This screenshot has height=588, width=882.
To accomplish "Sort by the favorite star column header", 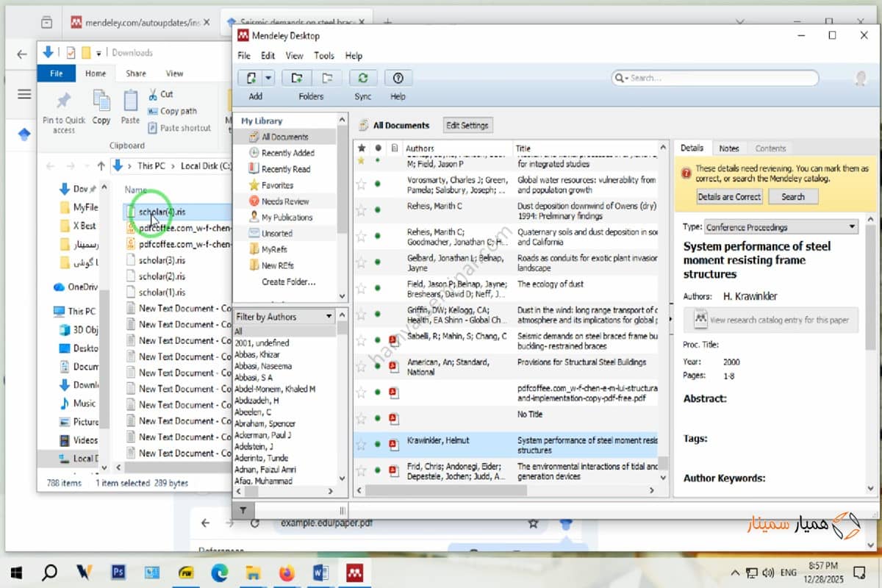I will click(361, 148).
